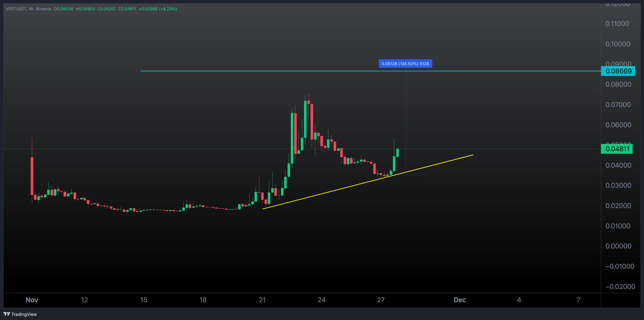Click the 7 date marker on time axis
Viewport: 644px width, 320px height.
pos(578,300)
